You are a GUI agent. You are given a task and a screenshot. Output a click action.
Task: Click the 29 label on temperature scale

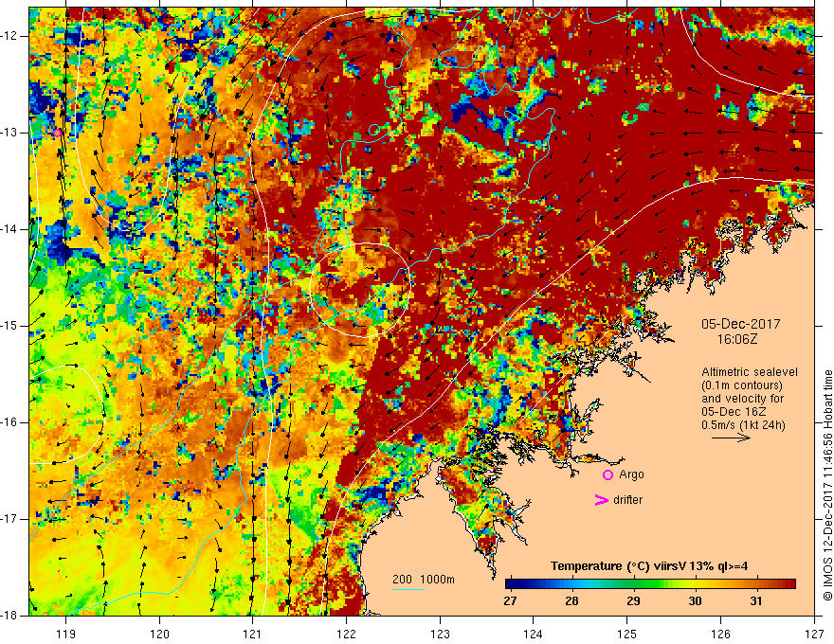click(x=633, y=601)
